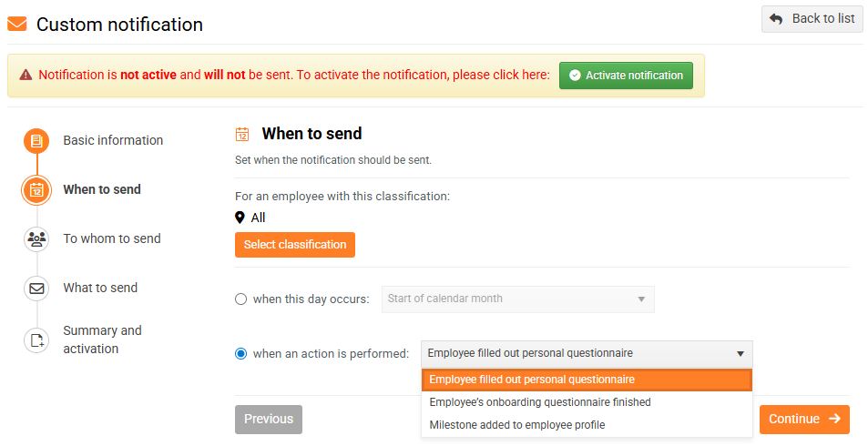
Task: Click the Summary and activation document icon
Action: pyautogui.click(x=36, y=340)
